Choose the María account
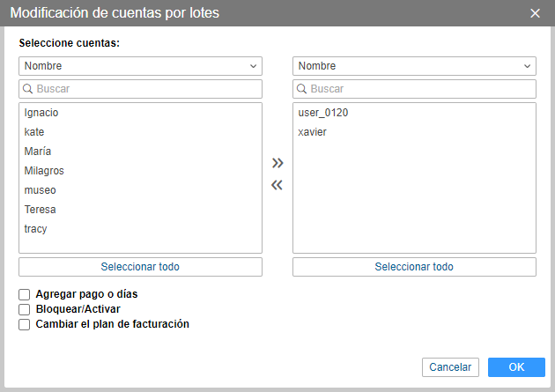This screenshot has width=555, height=392. pos(38,152)
